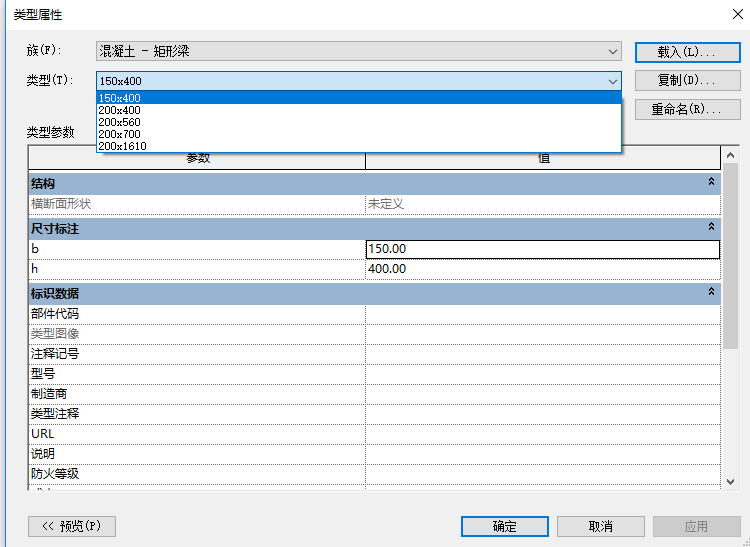Click the 说明 value cell

(x=543, y=455)
